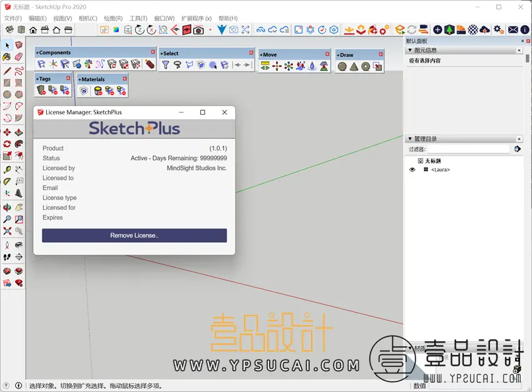Select the Follow Me tool
This screenshot has height=392, width=532.
19,144
